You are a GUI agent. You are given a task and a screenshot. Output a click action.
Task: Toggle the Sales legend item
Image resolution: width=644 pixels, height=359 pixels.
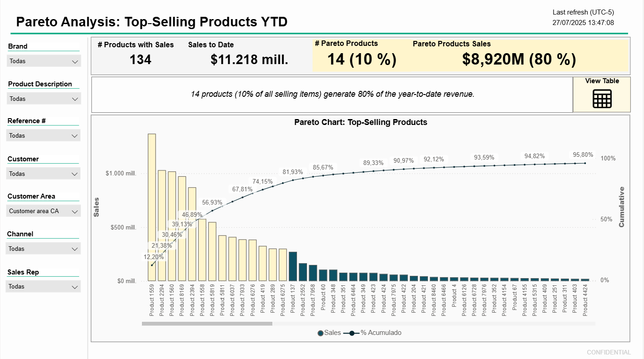[329, 332]
